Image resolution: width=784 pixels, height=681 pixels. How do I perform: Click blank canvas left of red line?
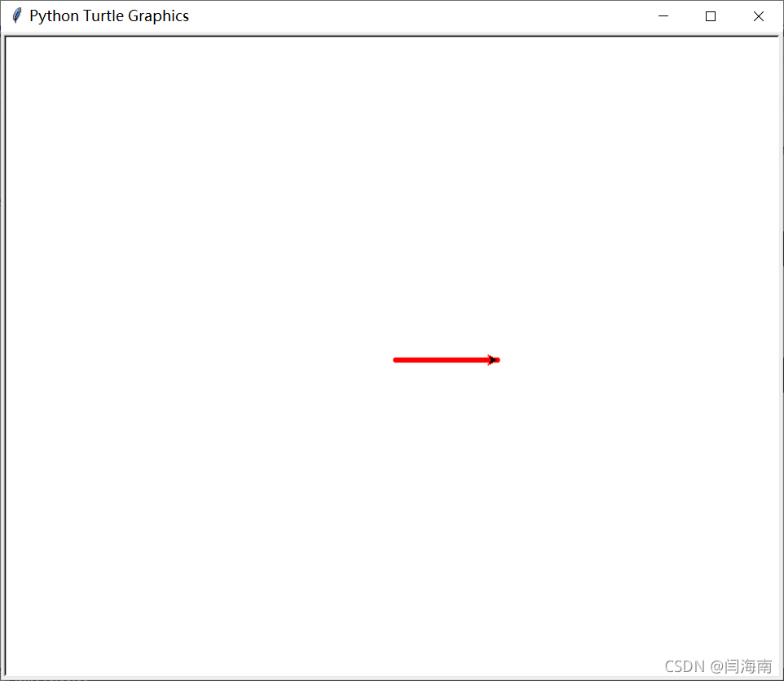pyautogui.click(x=200, y=360)
